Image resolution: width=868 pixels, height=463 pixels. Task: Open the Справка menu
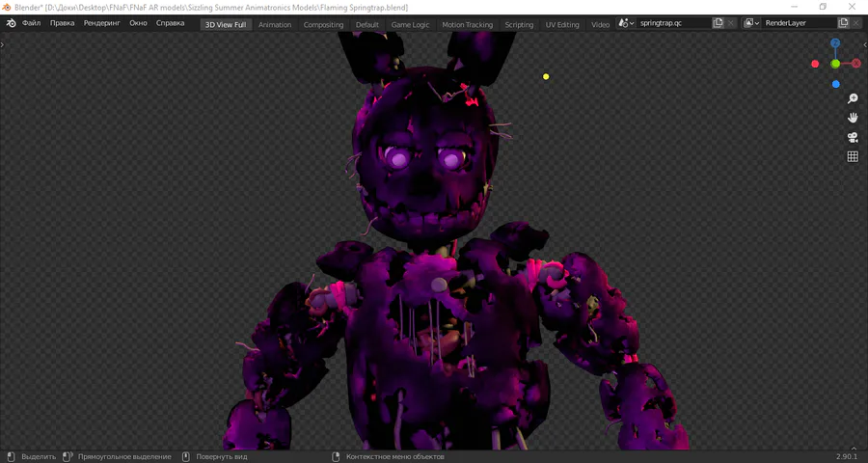[x=170, y=23]
